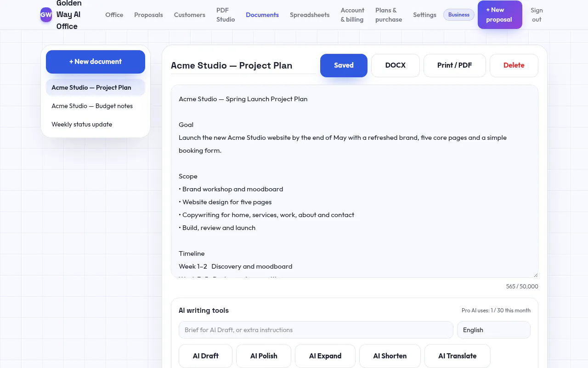The height and width of the screenshot is (368, 588).
Task: Click the document title field
Action: 243,65
